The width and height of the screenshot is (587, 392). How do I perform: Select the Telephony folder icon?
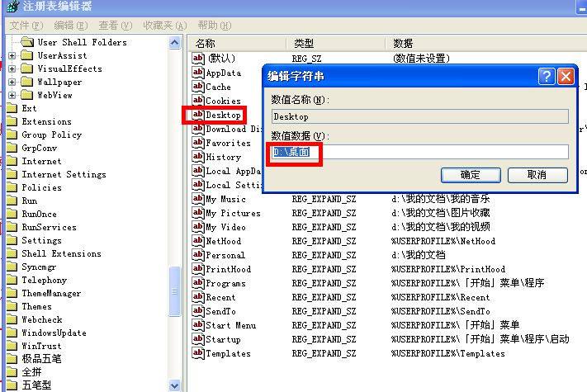[12, 280]
